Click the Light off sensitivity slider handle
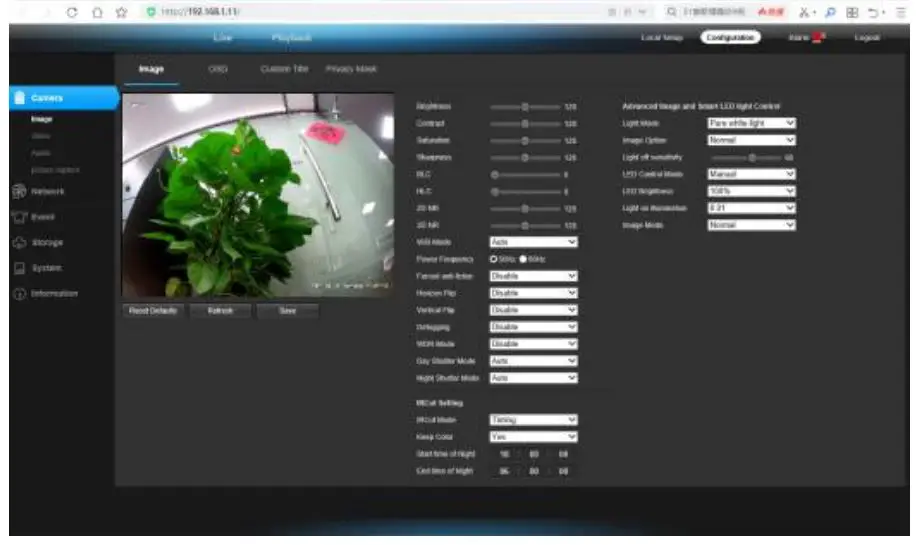This screenshot has width=923, height=545. [x=752, y=158]
